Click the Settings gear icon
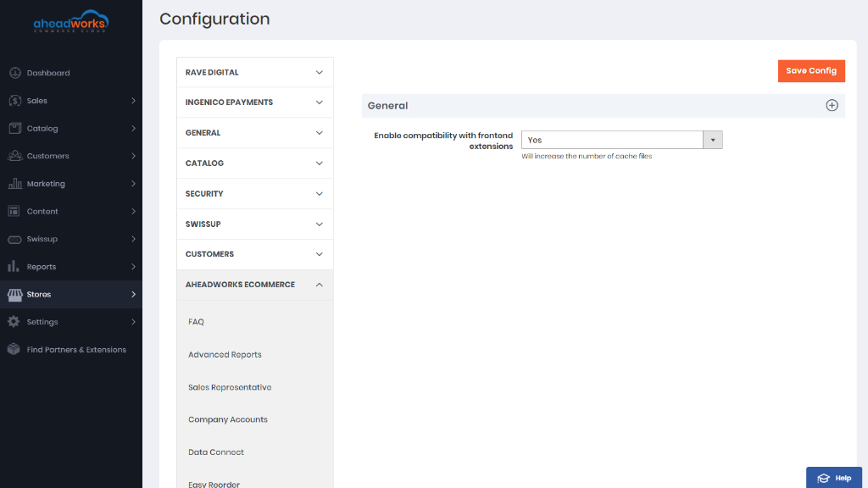Screen dimensions: 868x488 tap(14, 321)
